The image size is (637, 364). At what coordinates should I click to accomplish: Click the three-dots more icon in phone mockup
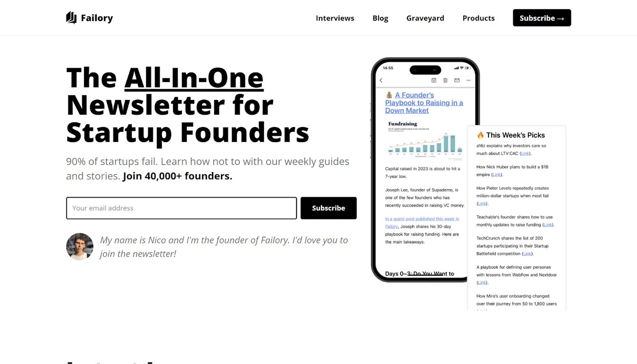(x=469, y=81)
